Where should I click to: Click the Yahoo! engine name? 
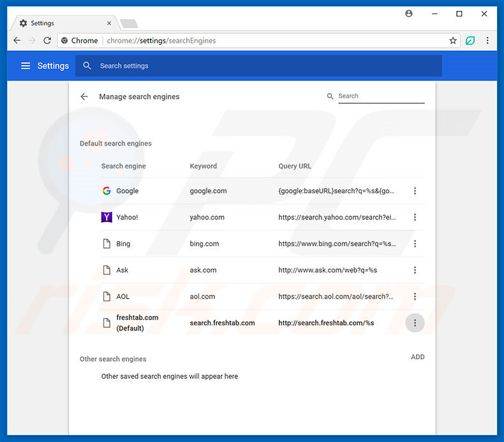(127, 217)
